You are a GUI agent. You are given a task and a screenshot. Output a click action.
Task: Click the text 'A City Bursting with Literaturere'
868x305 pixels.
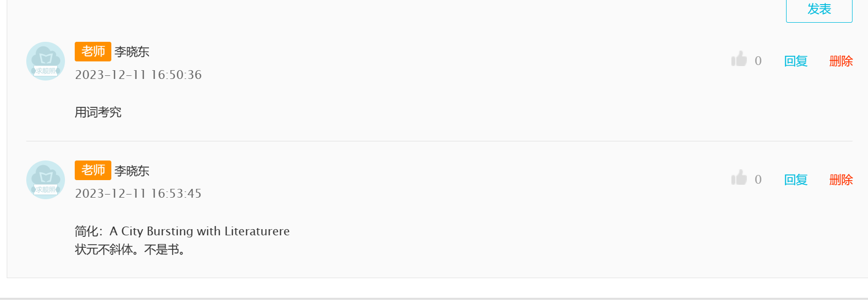click(199, 231)
